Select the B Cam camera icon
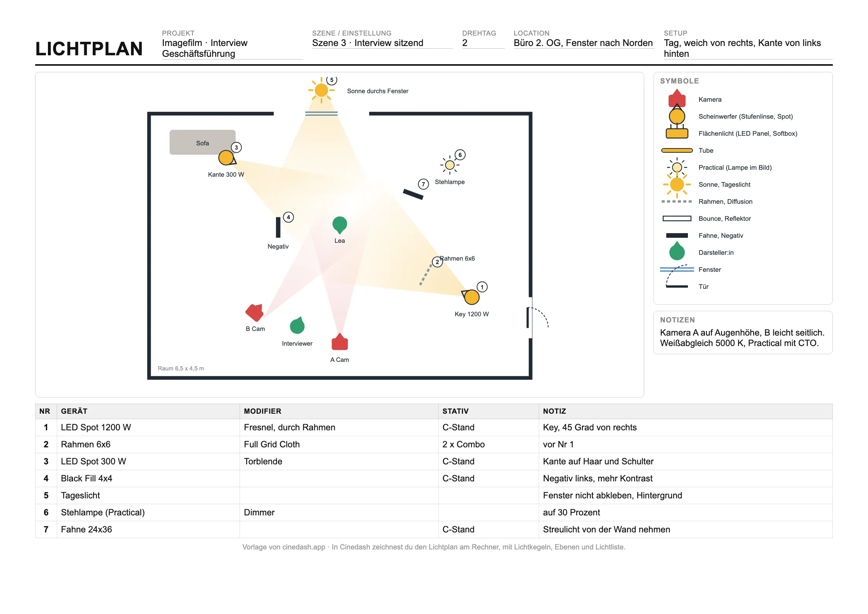 [x=255, y=312]
